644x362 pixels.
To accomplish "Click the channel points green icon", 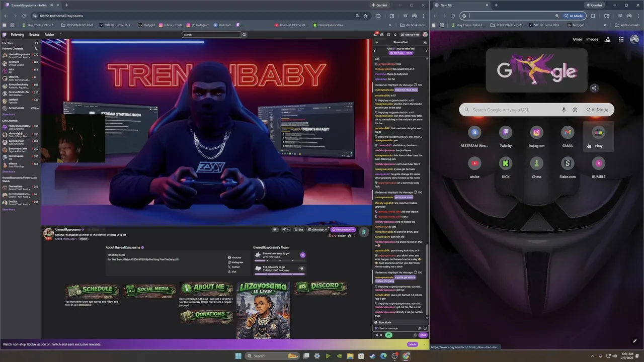I will click(389, 335).
